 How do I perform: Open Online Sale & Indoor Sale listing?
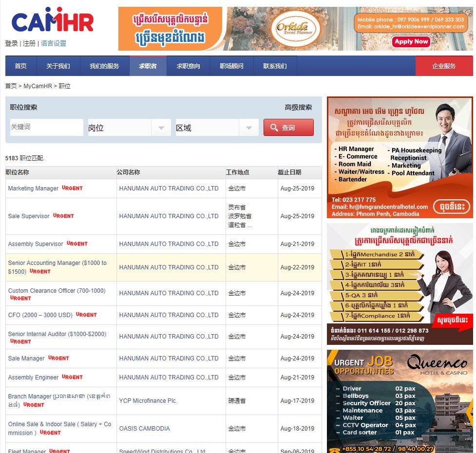pos(60,428)
